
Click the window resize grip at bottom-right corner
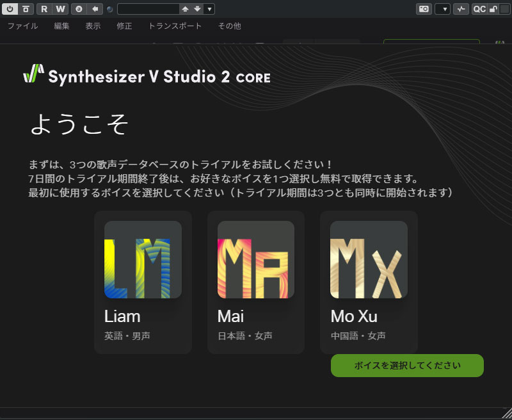point(507,413)
